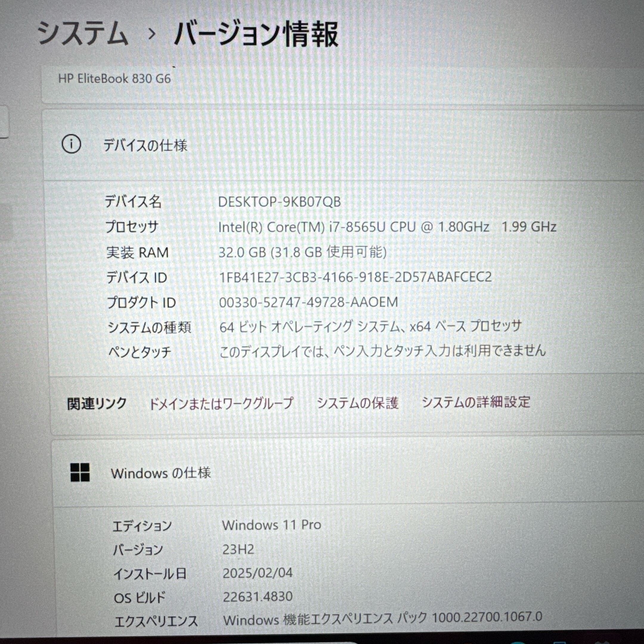Open the システムの詳細設定 link
The height and width of the screenshot is (644, 644).
pyautogui.click(x=476, y=402)
